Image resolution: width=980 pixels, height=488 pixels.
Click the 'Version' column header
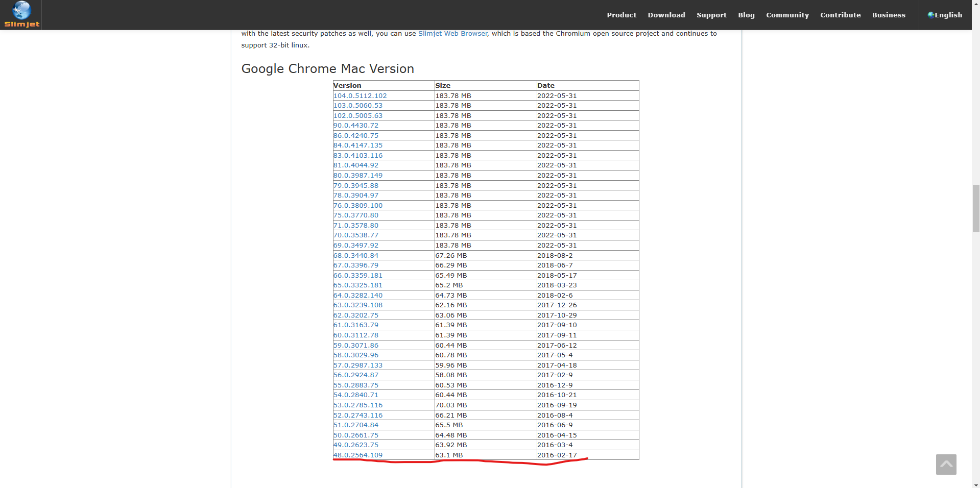pos(384,86)
